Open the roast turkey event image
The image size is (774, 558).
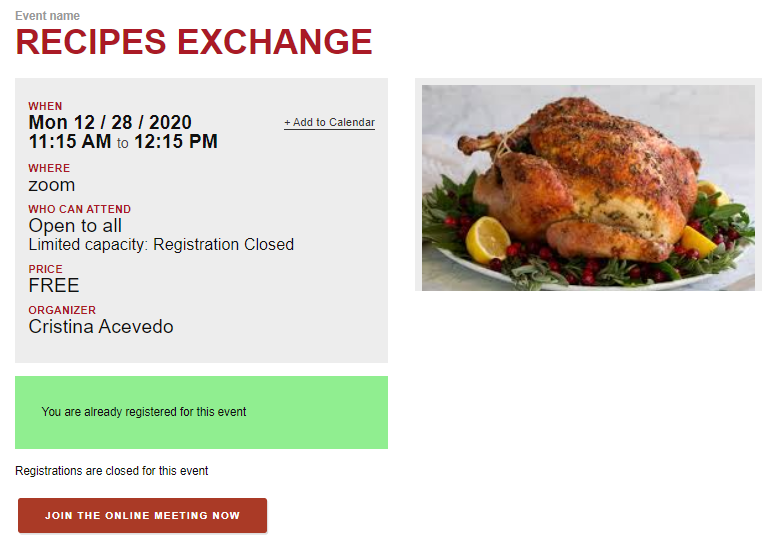coord(588,188)
